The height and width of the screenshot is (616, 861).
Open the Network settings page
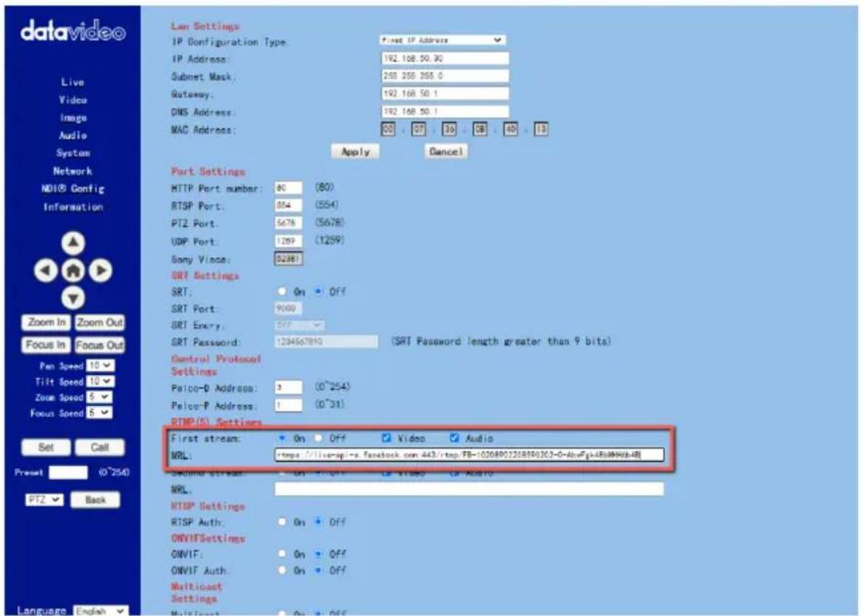coord(72,171)
